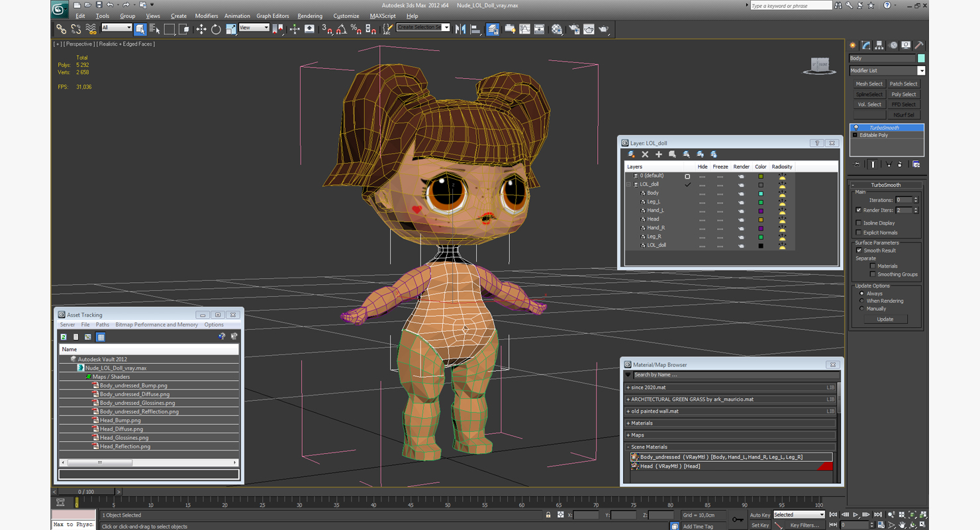980x530 pixels.
Task: Enable Explicit Normals checkbox
Action: tap(859, 233)
